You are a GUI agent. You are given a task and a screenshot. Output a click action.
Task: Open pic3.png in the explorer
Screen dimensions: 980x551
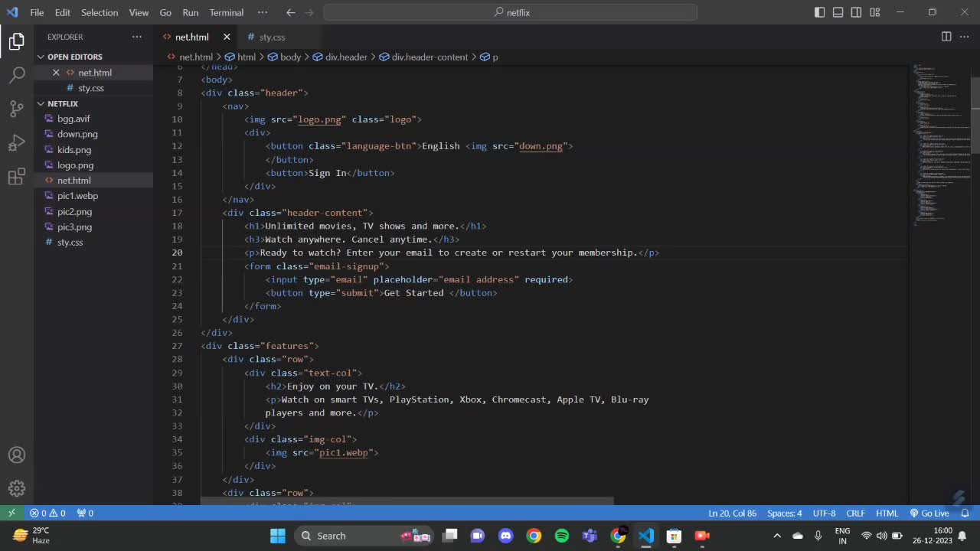(74, 227)
